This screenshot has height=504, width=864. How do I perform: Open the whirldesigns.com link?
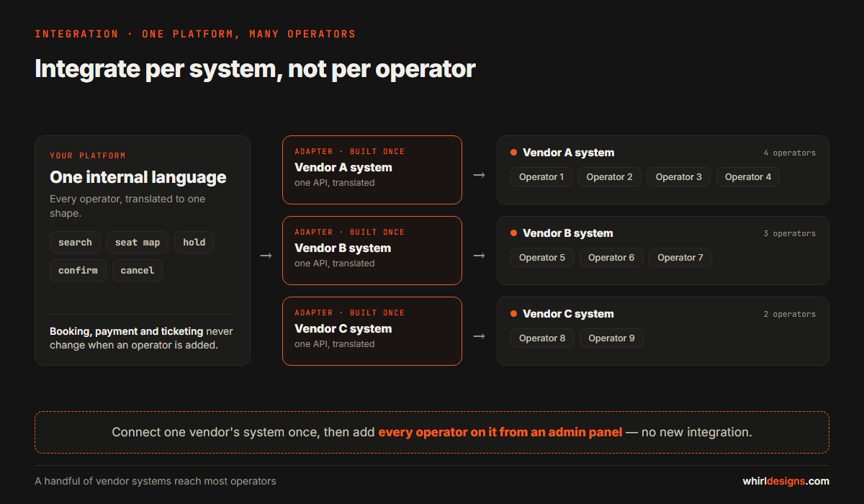point(786,481)
